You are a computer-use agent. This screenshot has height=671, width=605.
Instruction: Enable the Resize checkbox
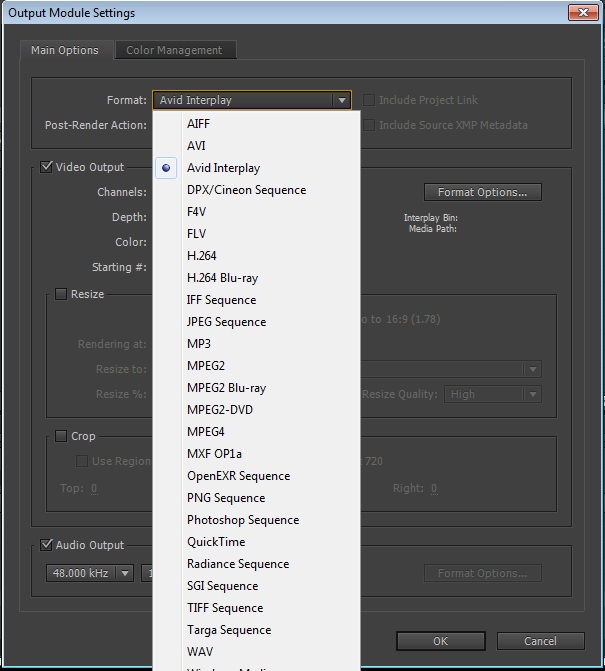click(61, 294)
